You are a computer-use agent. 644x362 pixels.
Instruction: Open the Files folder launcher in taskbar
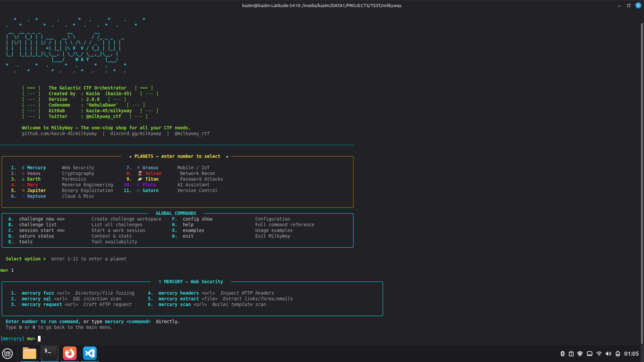[x=30, y=354]
